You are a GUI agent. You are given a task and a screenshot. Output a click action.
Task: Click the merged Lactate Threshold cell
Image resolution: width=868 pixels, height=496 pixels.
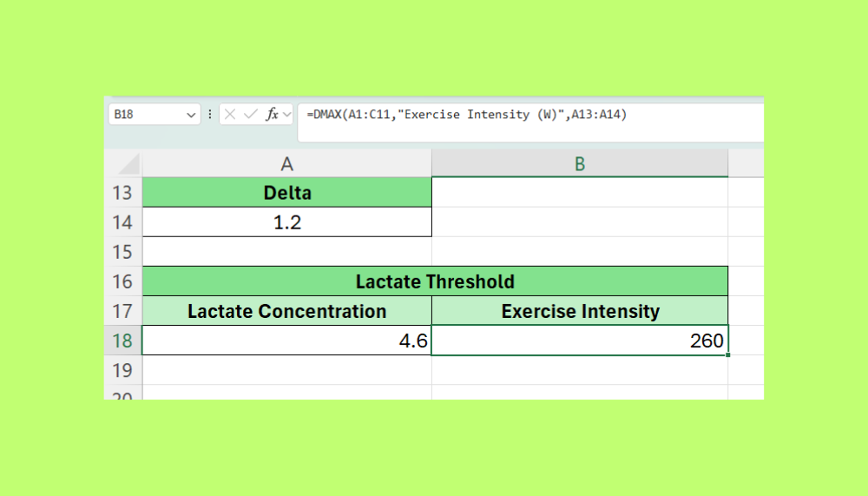coord(435,281)
